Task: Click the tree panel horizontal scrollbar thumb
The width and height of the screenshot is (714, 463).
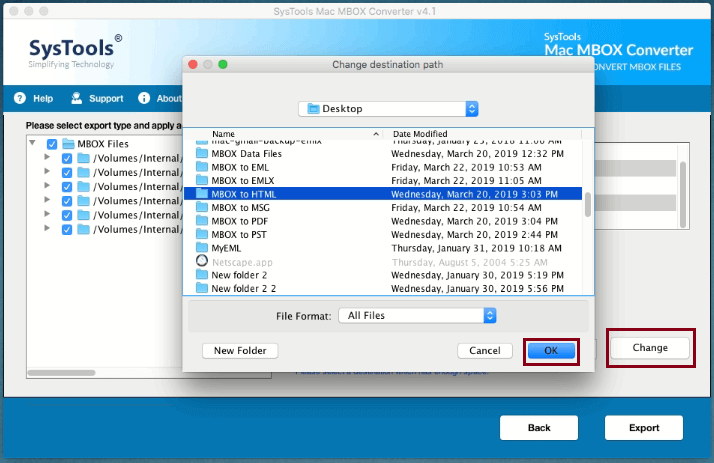Action: pos(61,373)
